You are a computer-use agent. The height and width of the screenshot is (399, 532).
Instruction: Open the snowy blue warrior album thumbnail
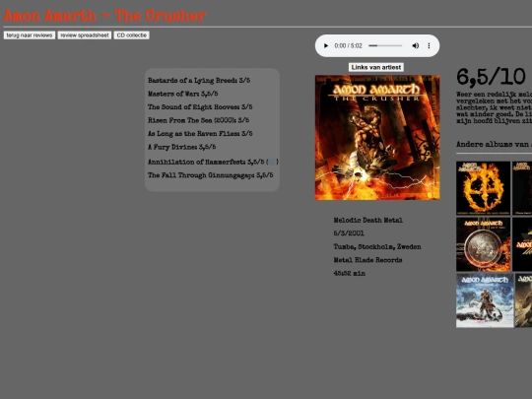click(485, 300)
